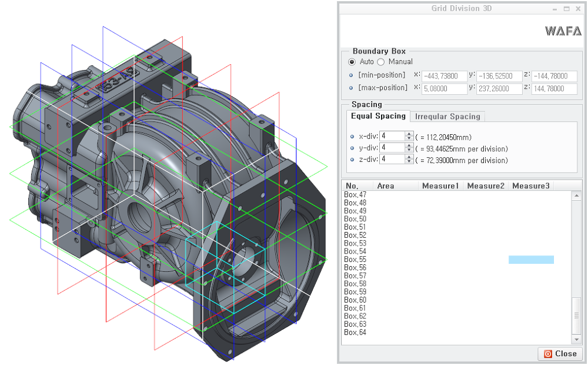Select the Manual boundary box option
The height and width of the screenshot is (365, 588).
coord(380,62)
